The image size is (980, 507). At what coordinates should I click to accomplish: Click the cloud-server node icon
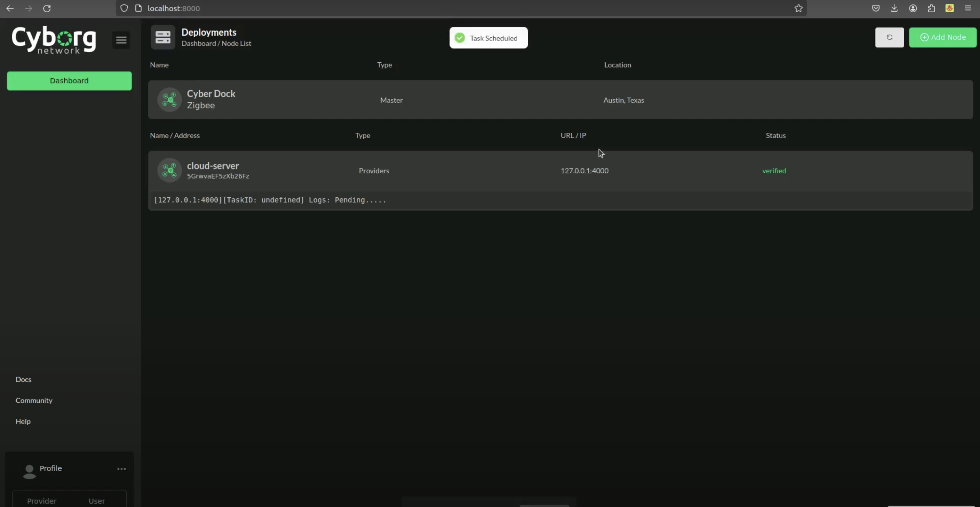click(169, 170)
